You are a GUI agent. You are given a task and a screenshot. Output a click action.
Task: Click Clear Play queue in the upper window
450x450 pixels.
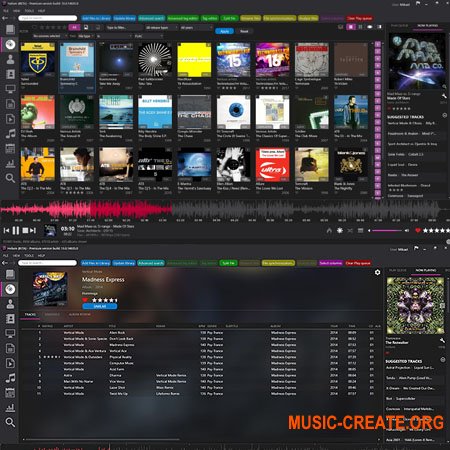pos(359,18)
